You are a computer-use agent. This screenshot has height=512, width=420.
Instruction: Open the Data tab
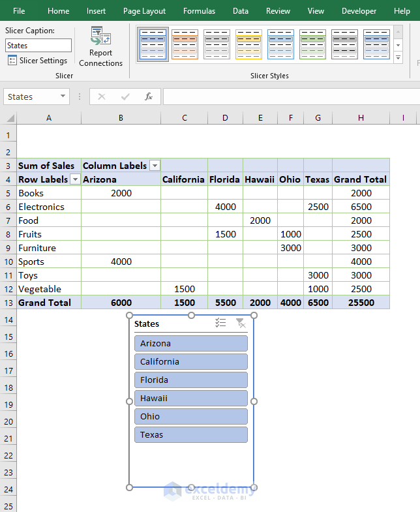[241, 11]
